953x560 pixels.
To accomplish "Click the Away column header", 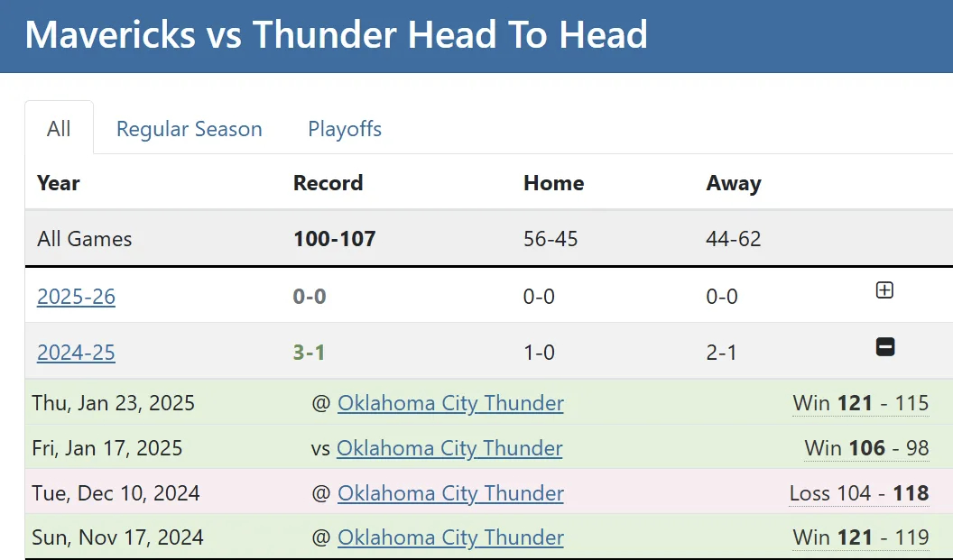I will 734,183.
